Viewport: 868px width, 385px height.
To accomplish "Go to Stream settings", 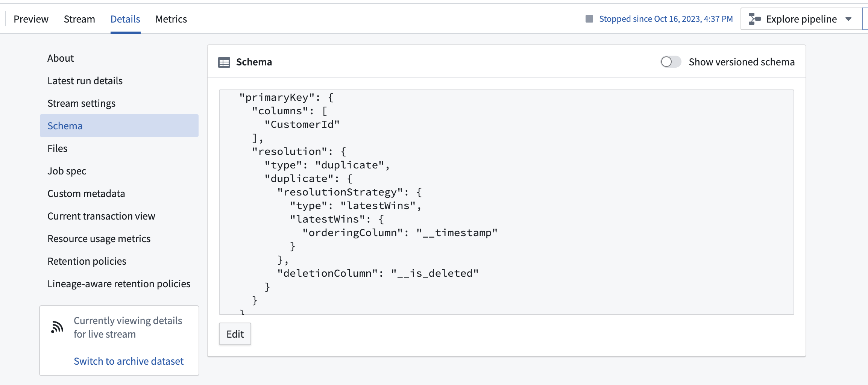I will point(81,103).
